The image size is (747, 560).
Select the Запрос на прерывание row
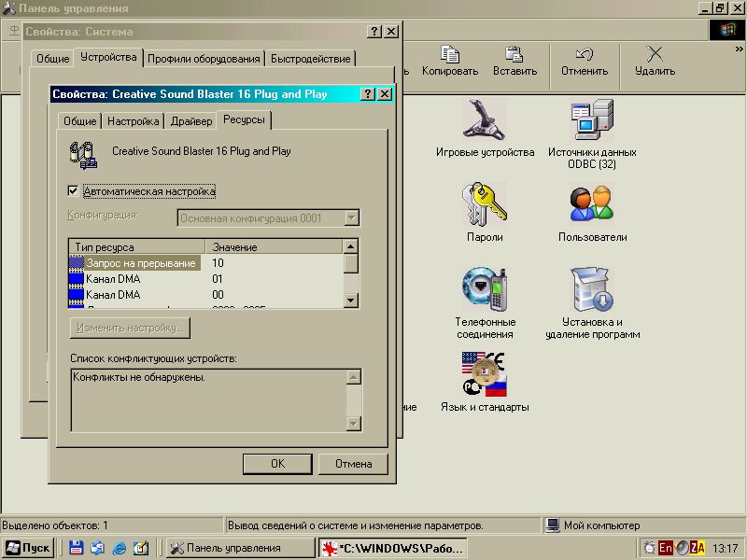click(205, 263)
